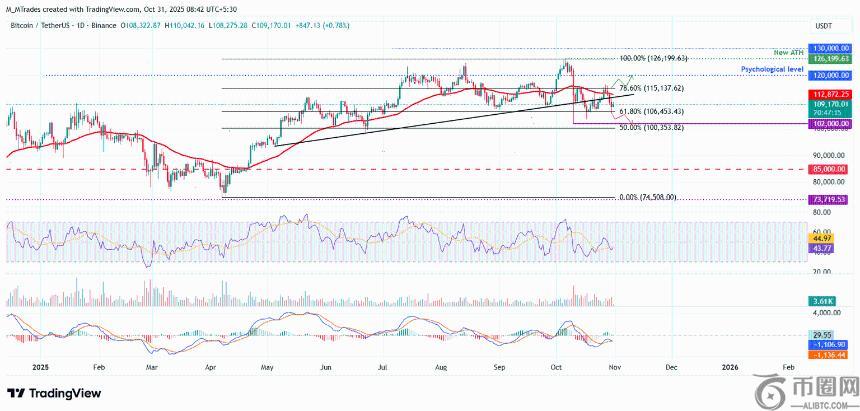Click the 'Psychological level' annotation text
Screen dimensions: 860x411
point(773,69)
